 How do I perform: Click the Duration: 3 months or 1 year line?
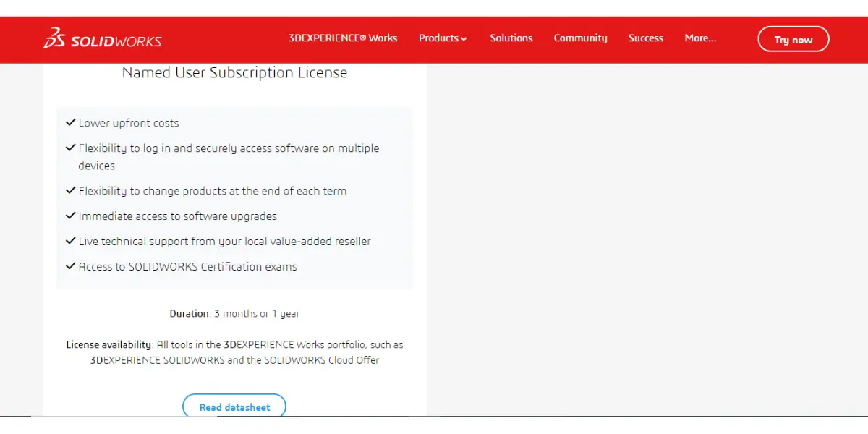(x=234, y=314)
